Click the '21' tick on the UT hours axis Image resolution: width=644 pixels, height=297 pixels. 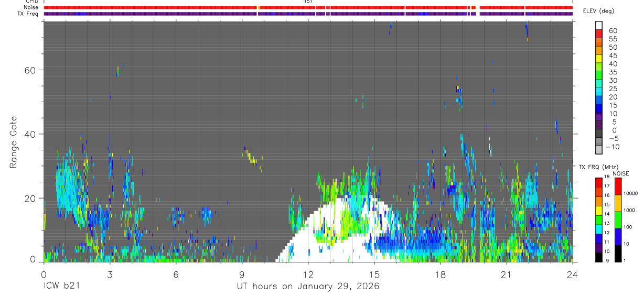(x=506, y=274)
